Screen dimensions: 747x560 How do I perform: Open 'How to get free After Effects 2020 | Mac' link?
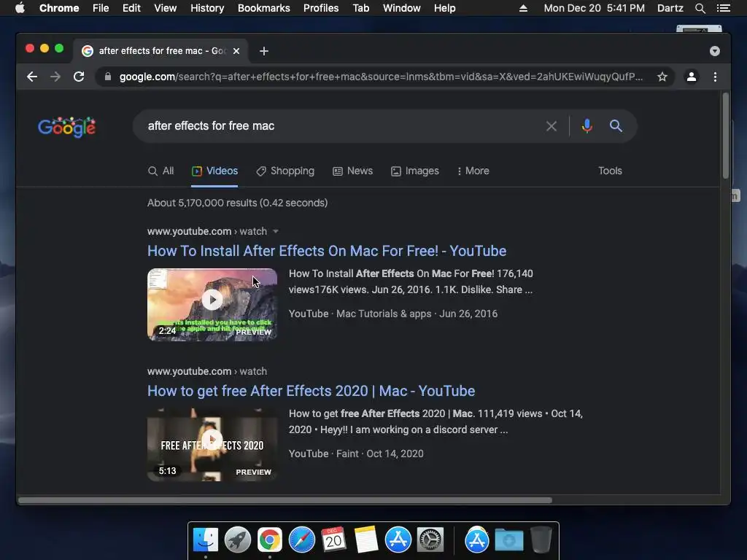pos(311,391)
